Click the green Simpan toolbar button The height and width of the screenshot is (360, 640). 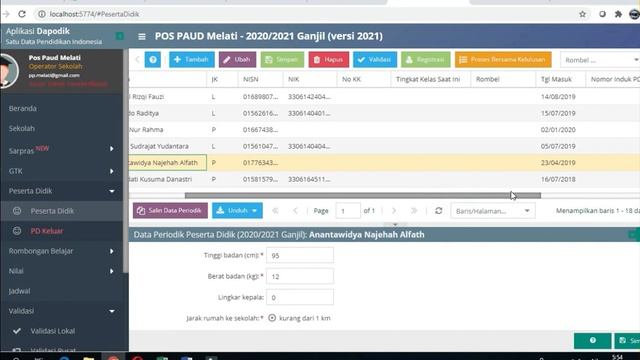pyautogui.click(x=282, y=60)
